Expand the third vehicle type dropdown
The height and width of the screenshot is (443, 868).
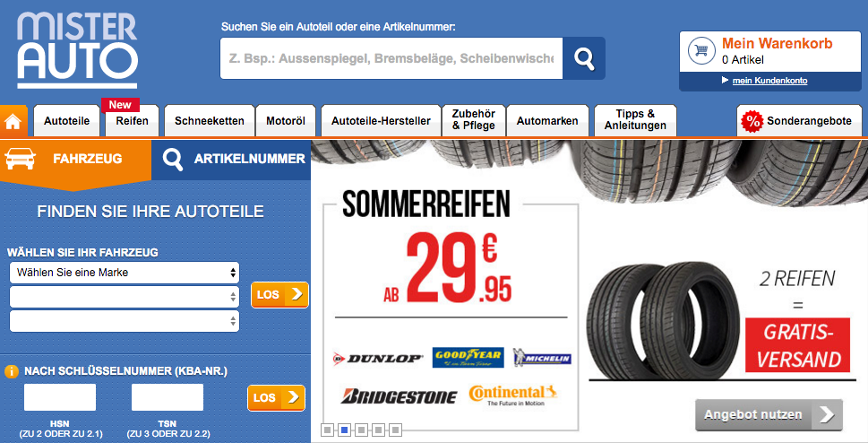click(125, 321)
